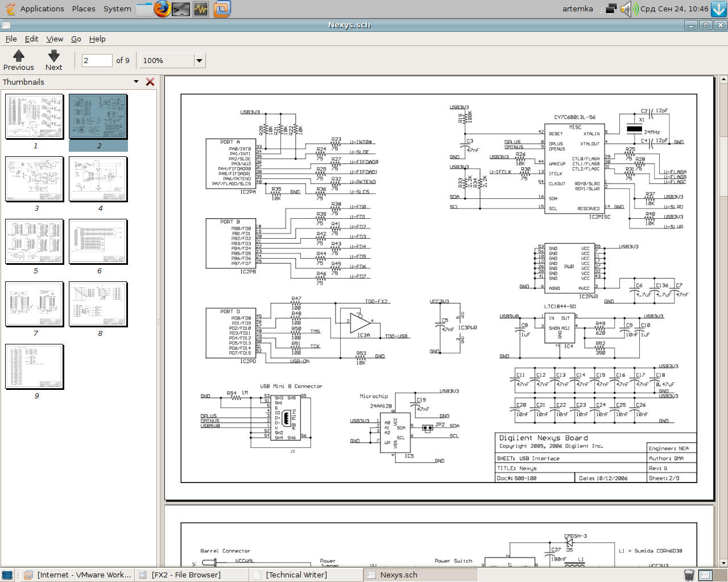Open the trash icon in bottom panel
This screenshot has height=582, width=728.
pyautogui.click(x=689, y=575)
